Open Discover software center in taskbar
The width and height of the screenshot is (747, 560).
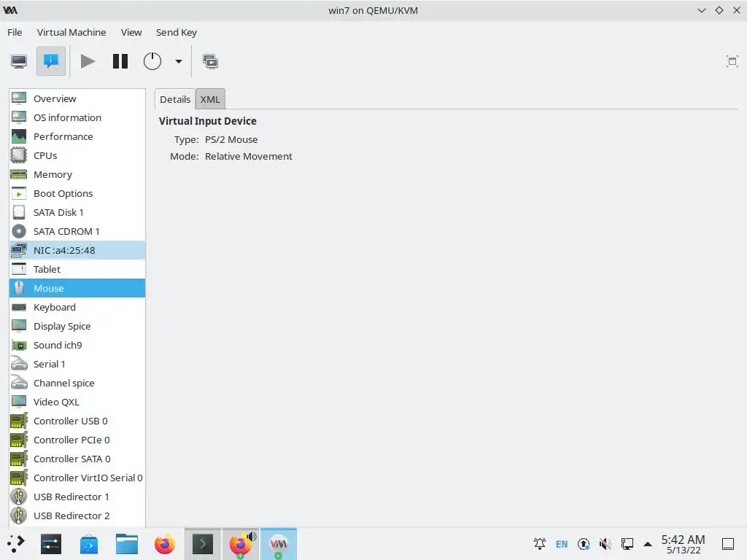point(88,544)
